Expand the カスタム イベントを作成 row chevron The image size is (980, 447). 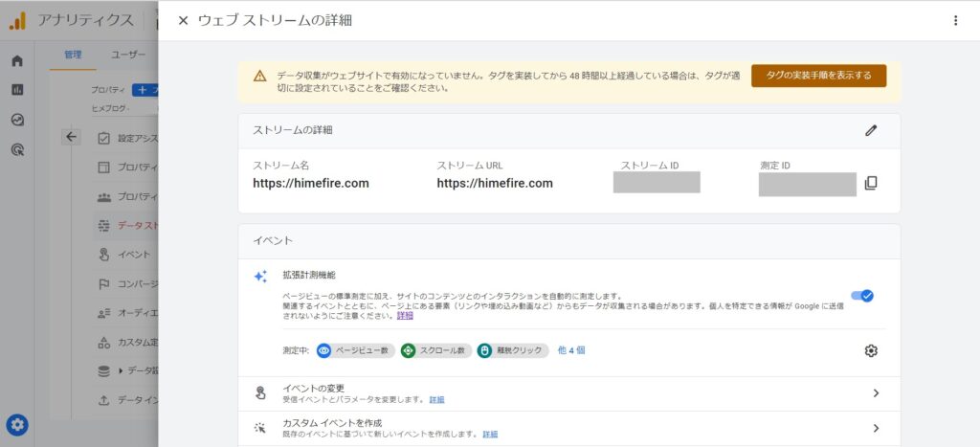click(x=876, y=428)
